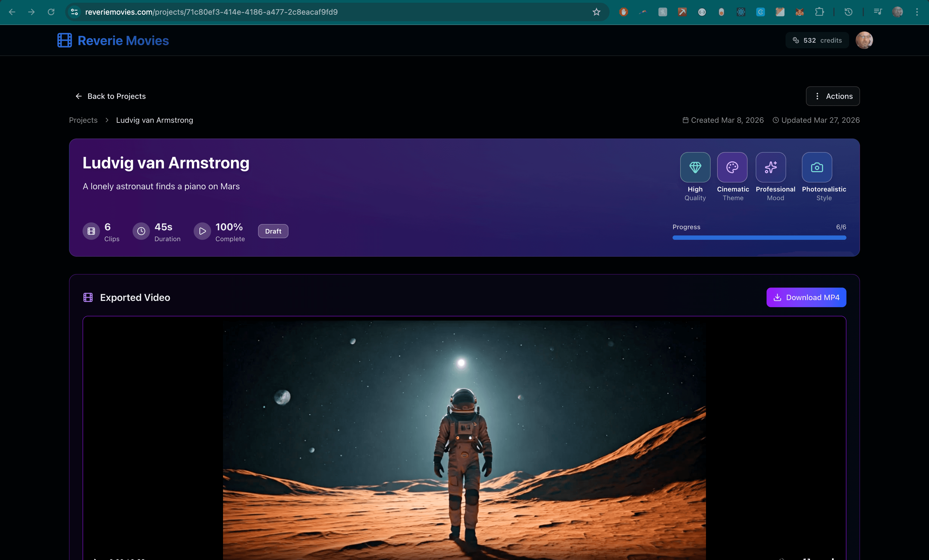This screenshot has width=929, height=560.
Task: Click Projects in the breadcrumb trail
Action: [83, 120]
